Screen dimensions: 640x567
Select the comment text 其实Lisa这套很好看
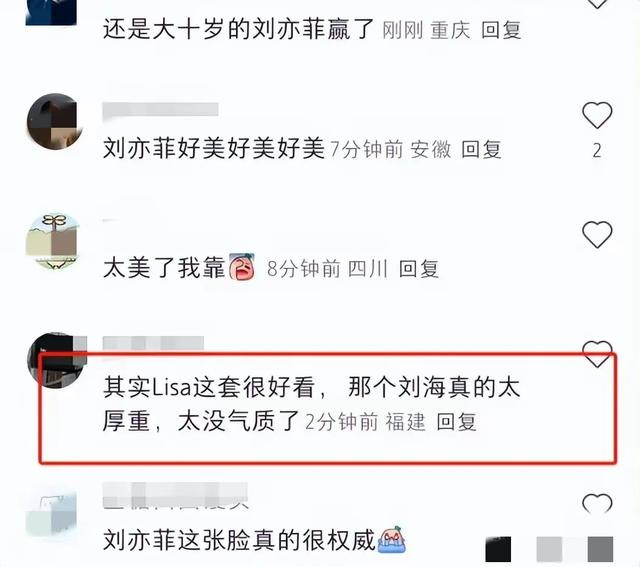click(209, 387)
